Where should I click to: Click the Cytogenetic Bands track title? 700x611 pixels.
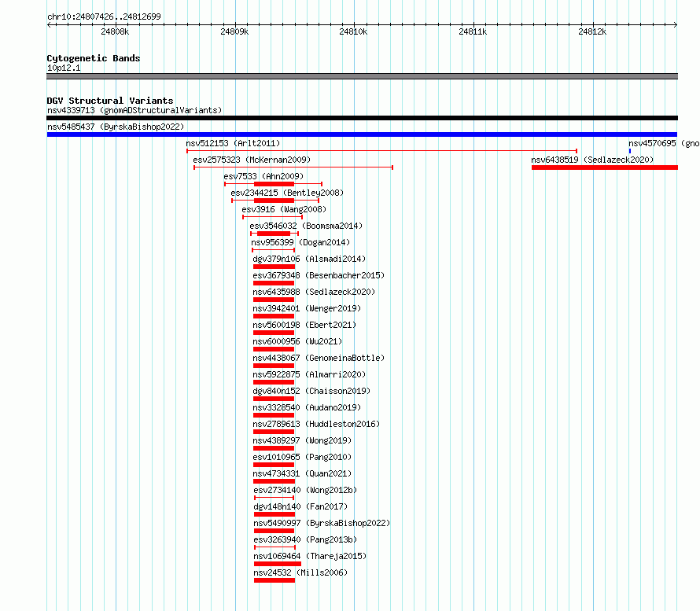coord(94,58)
